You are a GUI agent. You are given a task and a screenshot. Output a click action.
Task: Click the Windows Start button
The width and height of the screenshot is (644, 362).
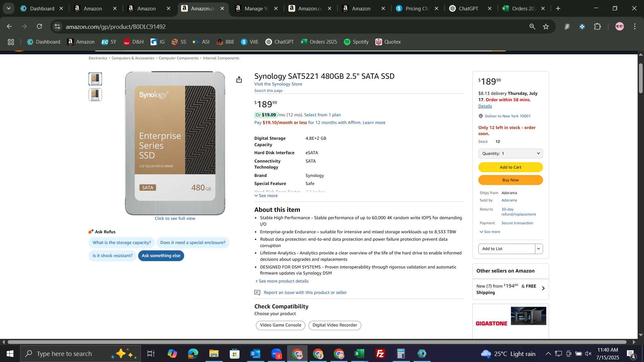(10, 354)
